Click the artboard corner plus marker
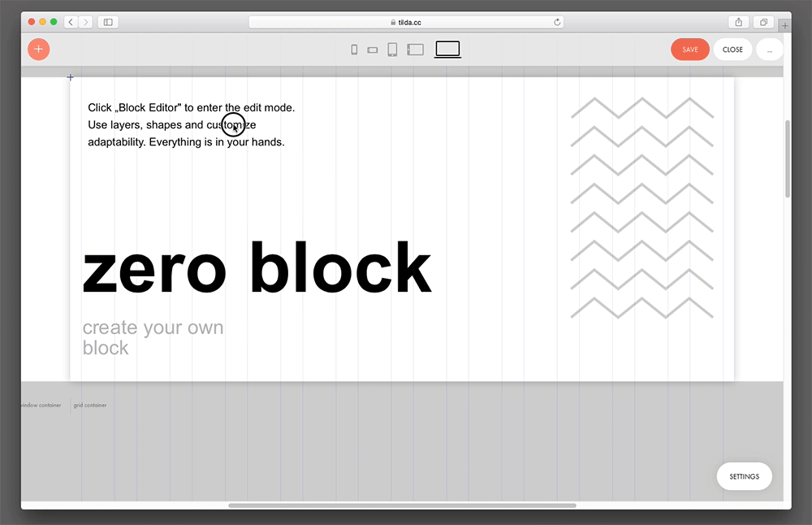This screenshot has width=812, height=525. [70, 77]
